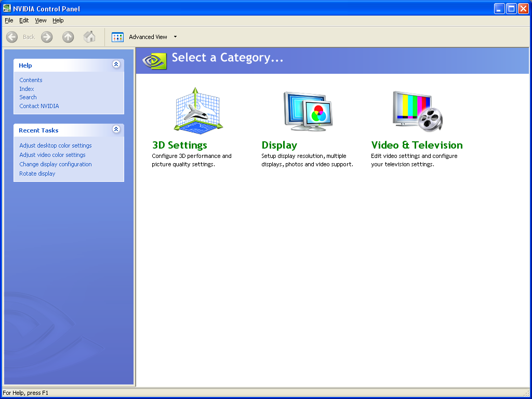Click the Rotate display link
This screenshot has height=399, width=532.
tap(37, 174)
